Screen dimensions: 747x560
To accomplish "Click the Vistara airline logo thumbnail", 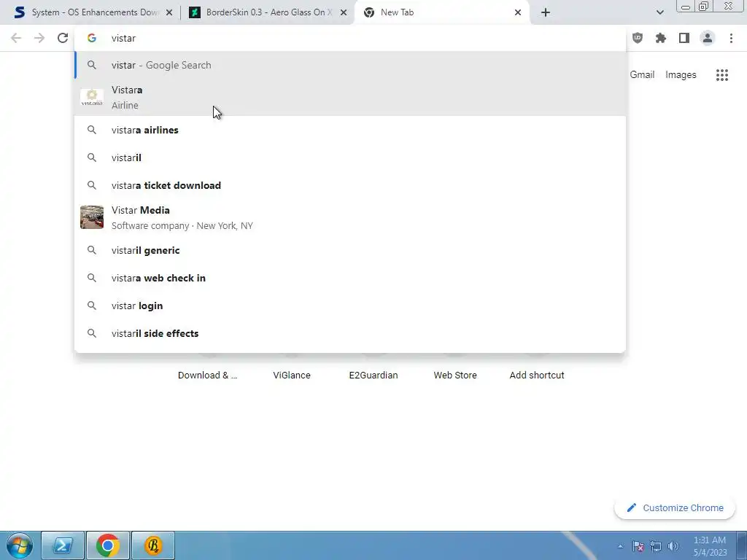I will pos(92,98).
